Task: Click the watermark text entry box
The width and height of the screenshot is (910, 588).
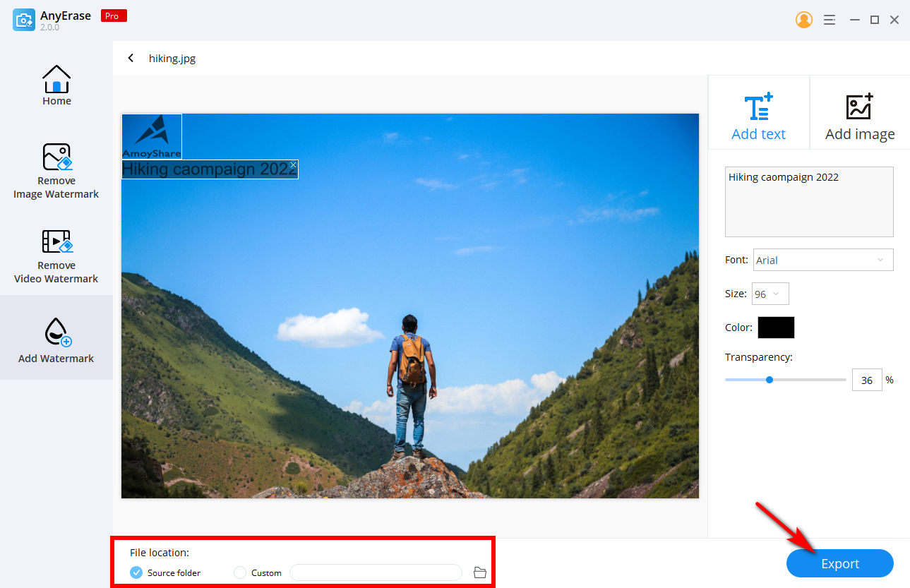Action: [x=808, y=202]
